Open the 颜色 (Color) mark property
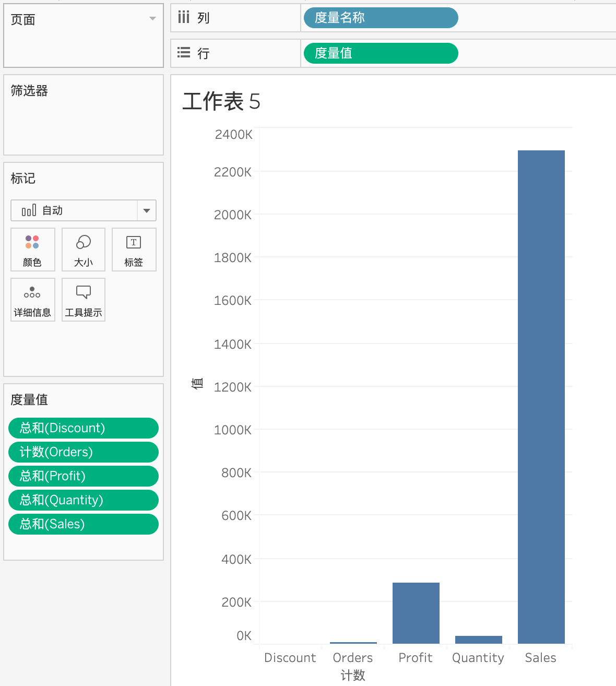 [32, 250]
